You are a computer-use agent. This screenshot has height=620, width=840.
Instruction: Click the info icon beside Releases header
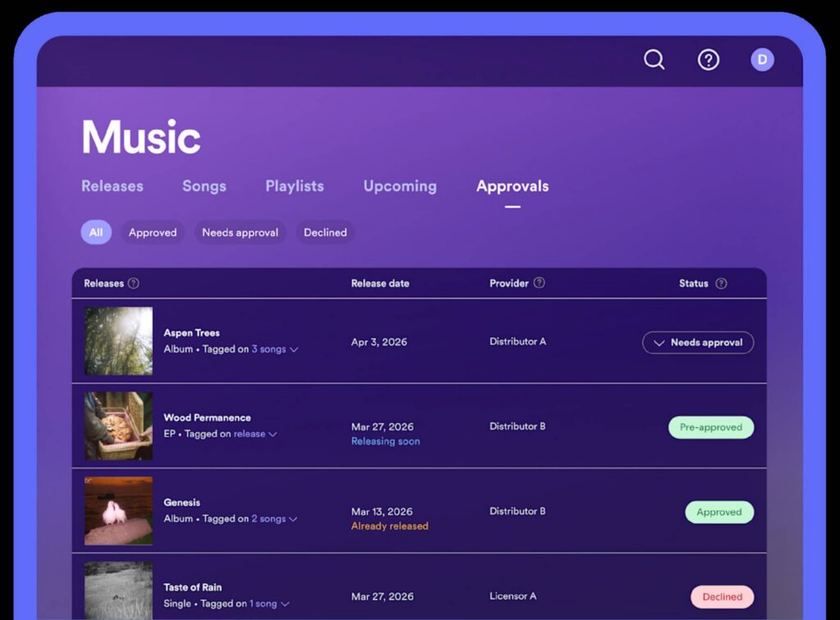(x=134, y=284)
